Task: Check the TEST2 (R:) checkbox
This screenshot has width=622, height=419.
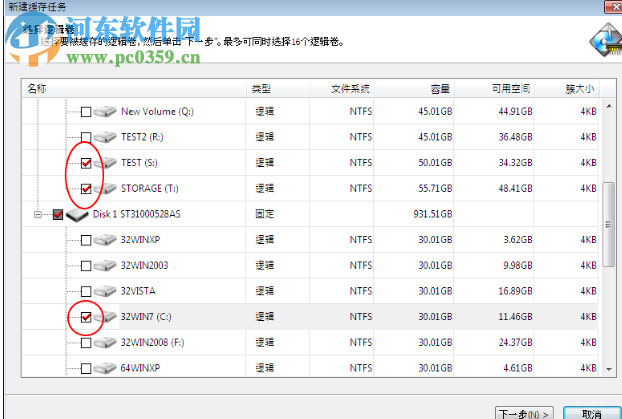Action: pos(86,137)
